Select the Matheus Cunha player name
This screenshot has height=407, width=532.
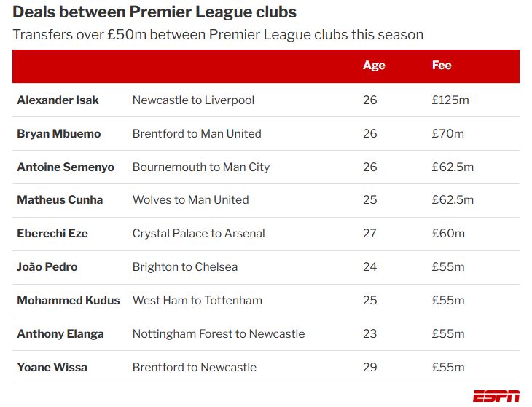click(x=60, y=200)
